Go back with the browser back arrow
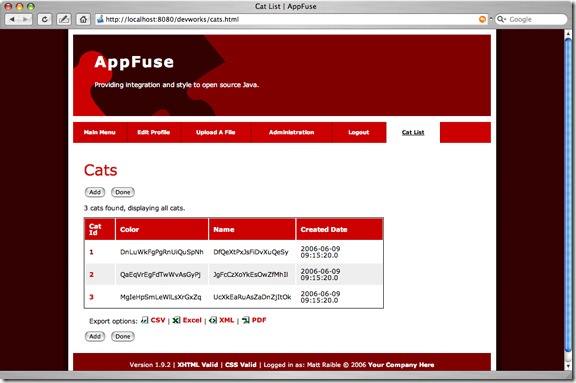This screenshot has width=576, height=383. click(12, 19)
